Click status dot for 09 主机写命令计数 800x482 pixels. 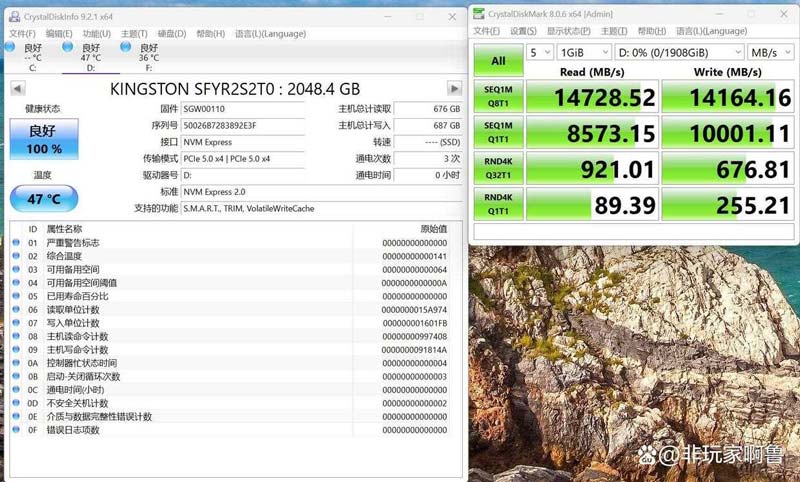pos(16,349)
